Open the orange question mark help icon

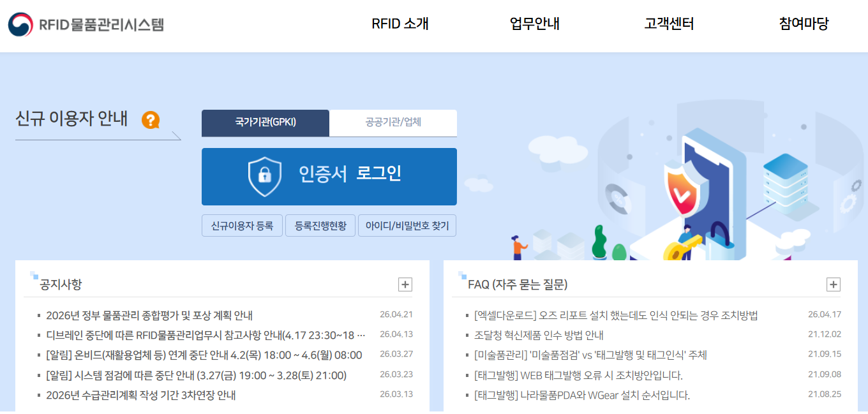pos(151,120)
